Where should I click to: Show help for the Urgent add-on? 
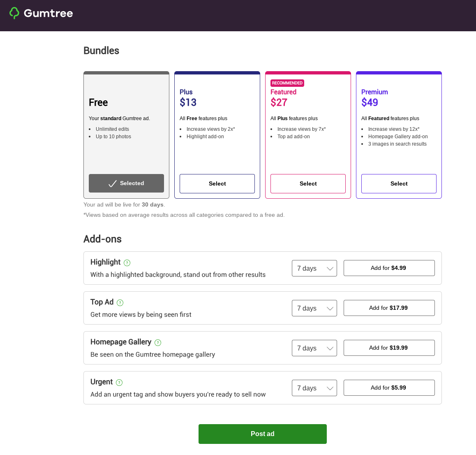pyautogui.click(x=119, y=383)
